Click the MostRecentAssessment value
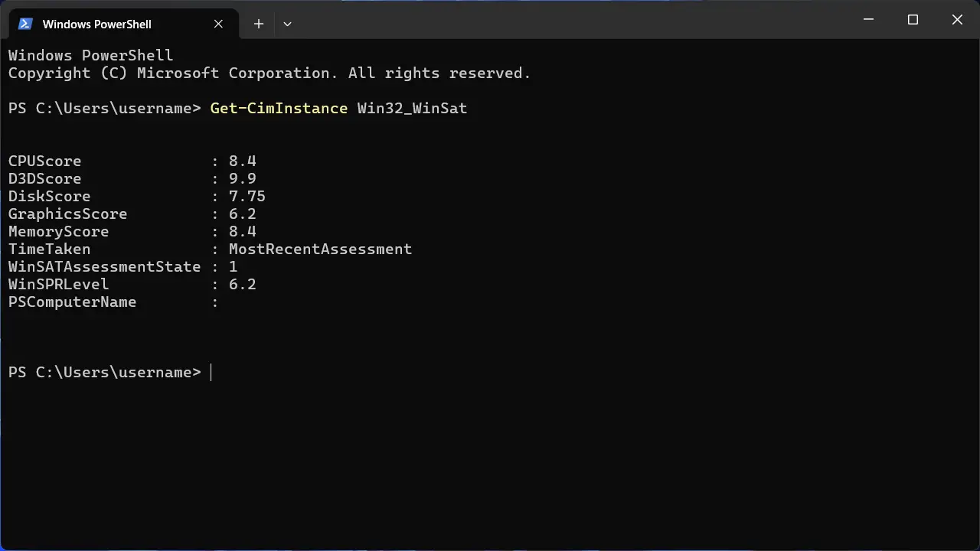The width and height of the screenshot is (980, 551). coord(320,249)
